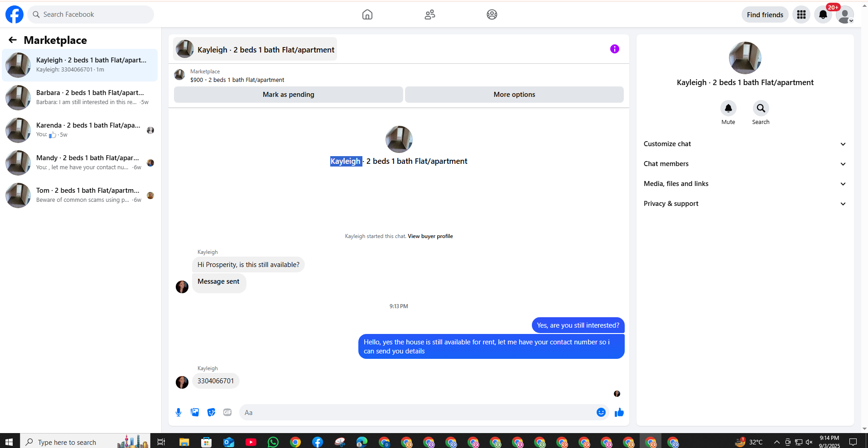Open Kayleigh's conversation in the chat list
The height and width of the screenshot is (448, 868).
(80, 65)
